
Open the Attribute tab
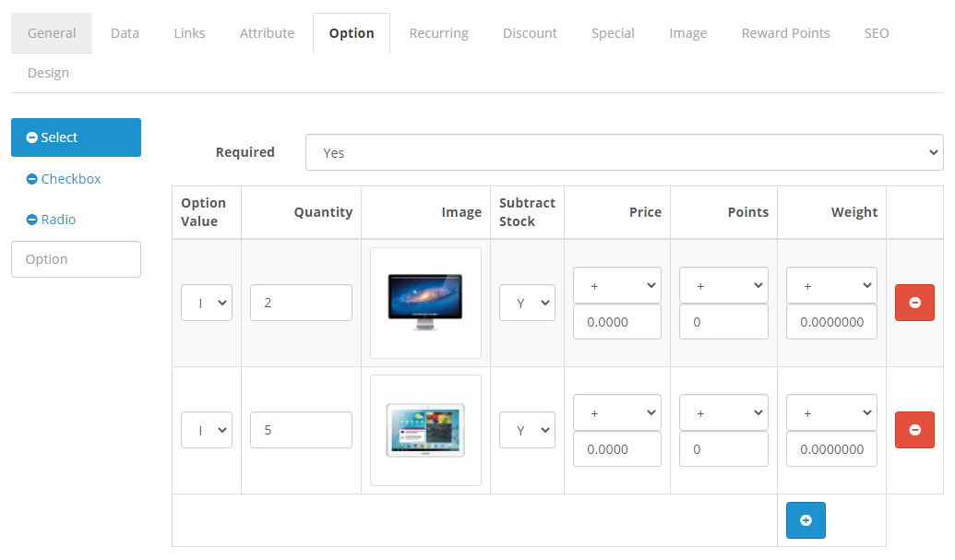pyautogui.click(x=267, y=33)
